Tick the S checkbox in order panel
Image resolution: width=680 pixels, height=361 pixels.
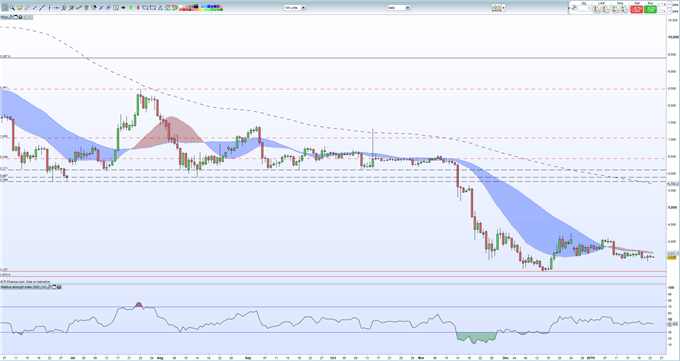[661, 5]
